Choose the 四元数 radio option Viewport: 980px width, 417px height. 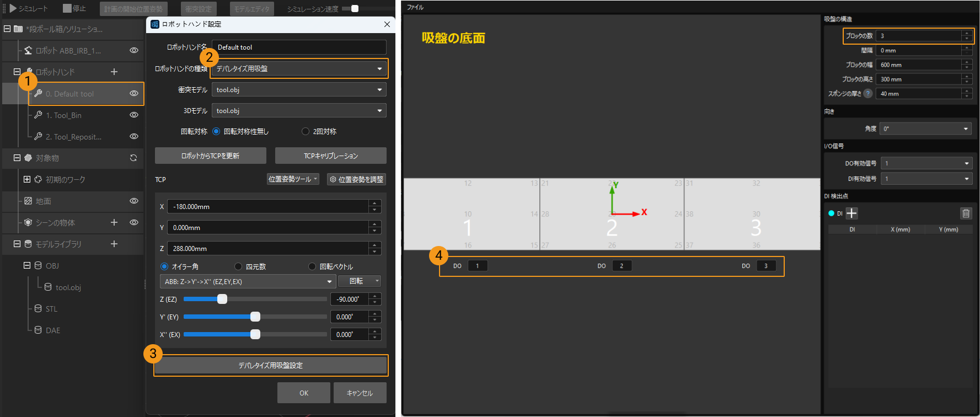coord(238,266)
